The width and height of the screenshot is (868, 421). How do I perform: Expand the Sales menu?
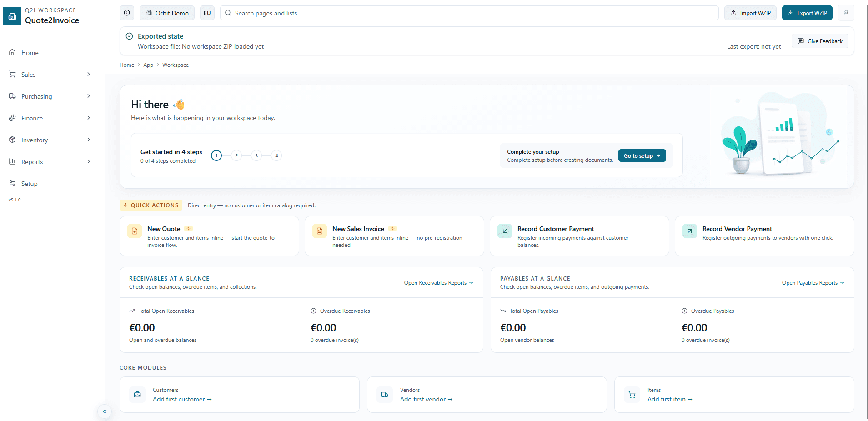(29, 74)
